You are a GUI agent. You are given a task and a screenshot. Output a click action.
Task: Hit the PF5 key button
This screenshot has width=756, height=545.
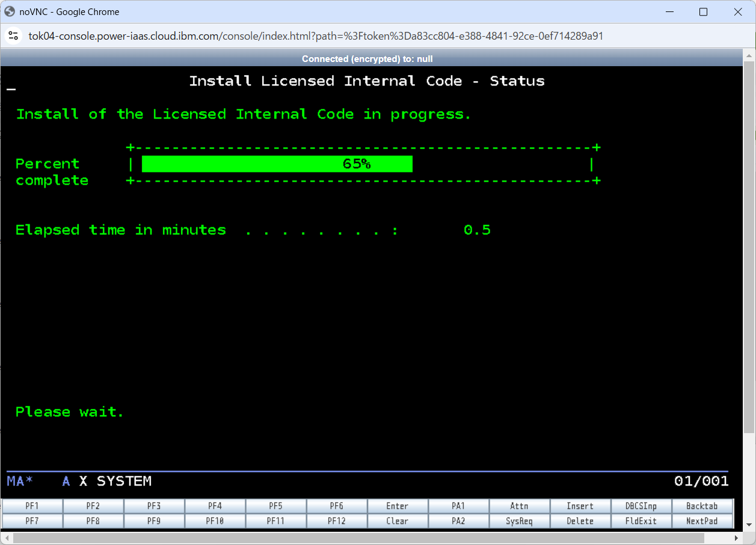tap(275, 506)
